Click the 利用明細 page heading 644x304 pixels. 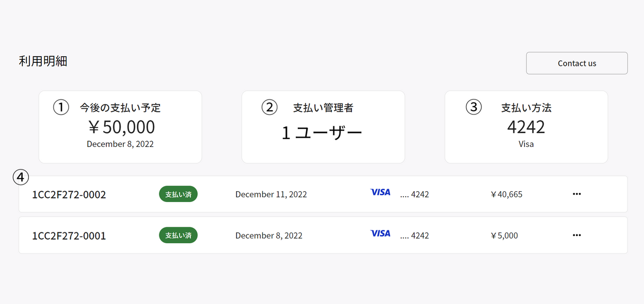[x=43, y=61]
